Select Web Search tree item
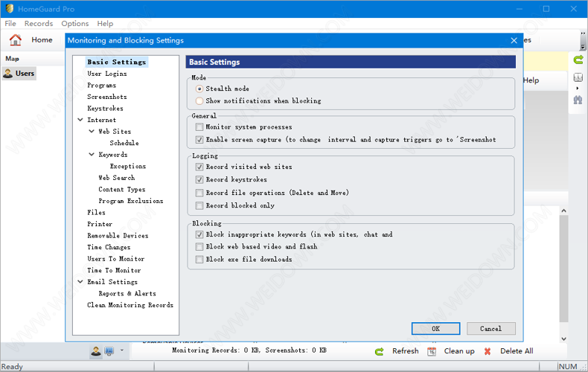588x372 pixels. pyautogui.click(x=117, y=178)
